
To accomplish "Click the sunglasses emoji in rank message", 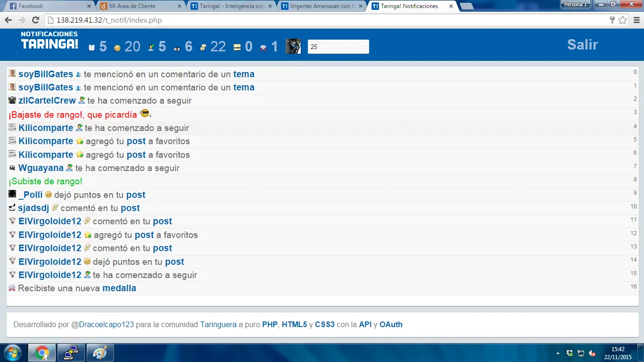I will tap(145, 114).
